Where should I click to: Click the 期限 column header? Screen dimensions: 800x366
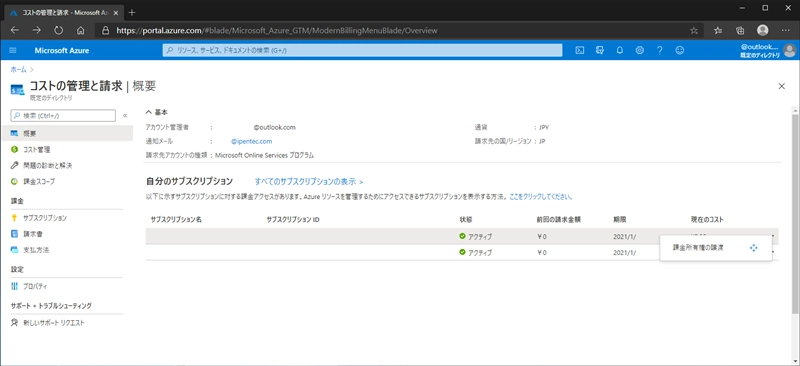click(x=619, y=219)
